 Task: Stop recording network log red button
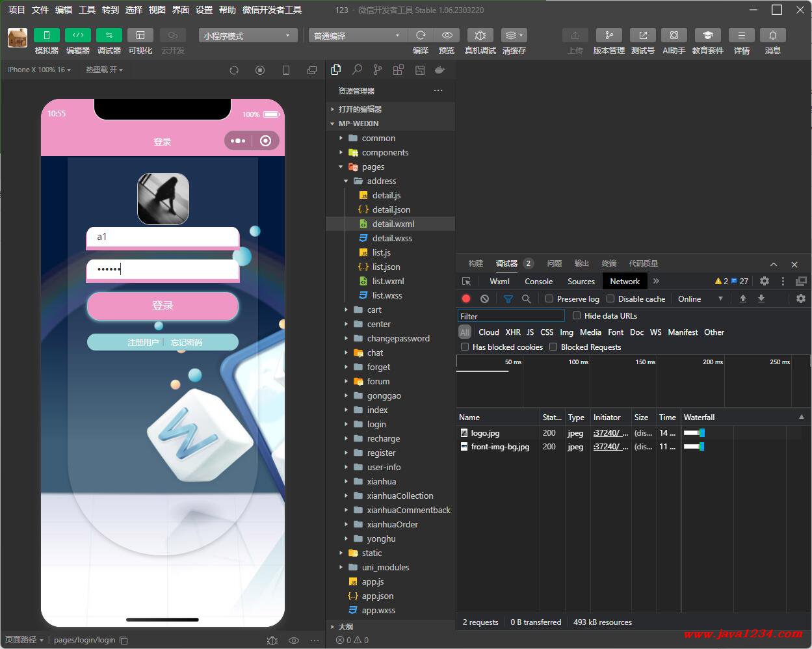(466, 298)
